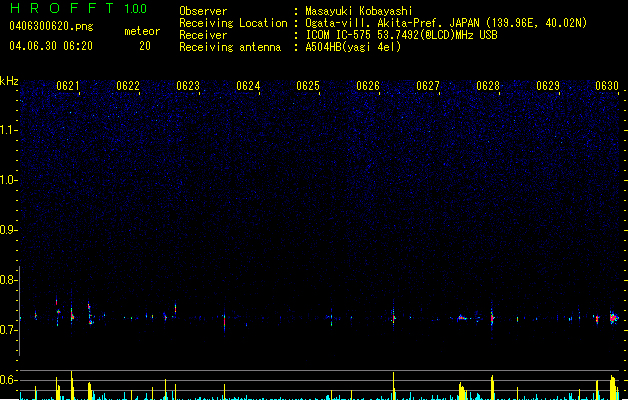Click the meteor count value 20
Image resolution: width=629 pixels, height=400 pixels.
tap(145, 46)
